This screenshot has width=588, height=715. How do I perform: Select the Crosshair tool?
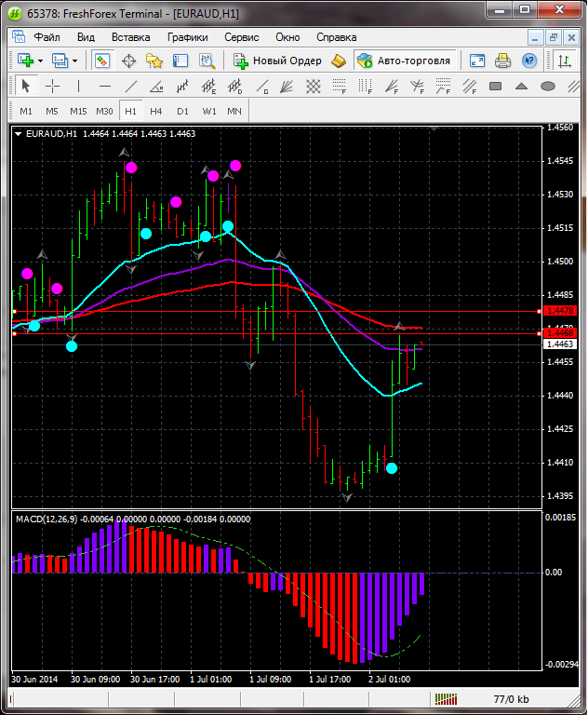[52, 86]
